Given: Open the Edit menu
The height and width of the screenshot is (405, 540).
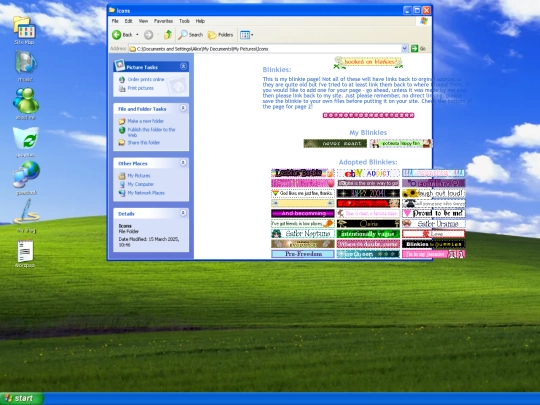Looking at the screenshot, I should click(128, 21).
